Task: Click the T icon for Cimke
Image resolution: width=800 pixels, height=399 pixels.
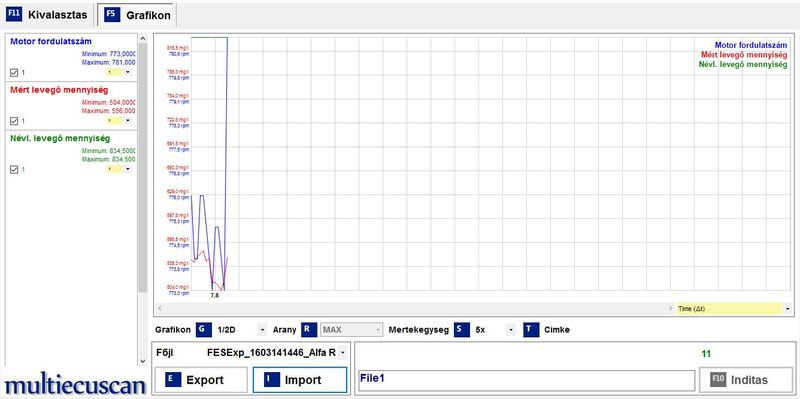Action: [531, 330]
